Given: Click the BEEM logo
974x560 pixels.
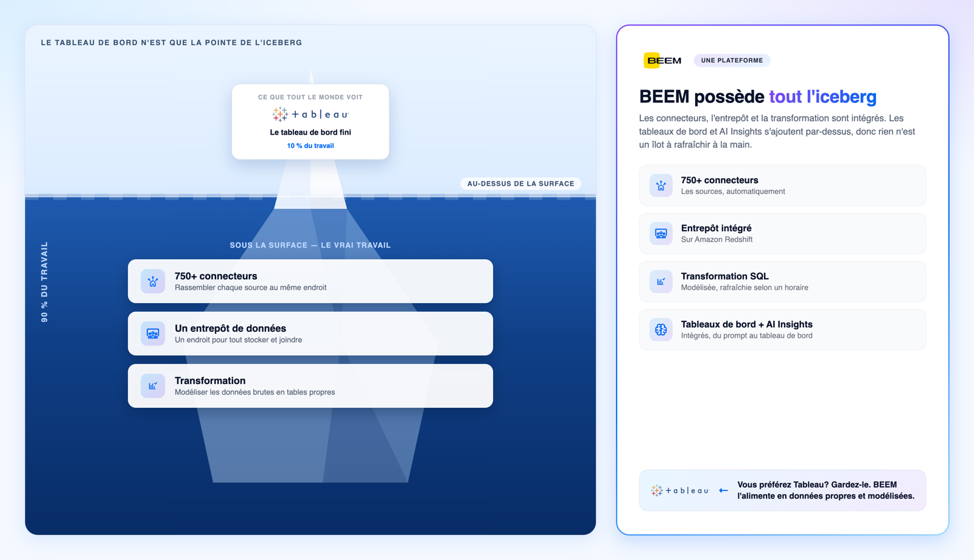Looking at the screenshot, I should [x=663, y=60].
